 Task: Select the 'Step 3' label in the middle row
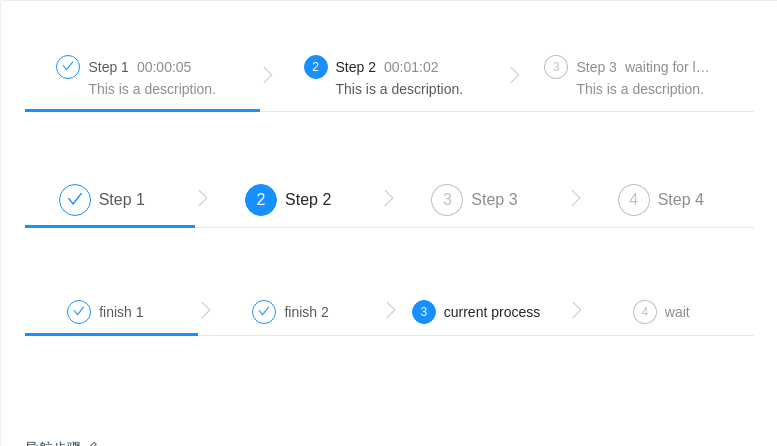pyautogui.click(x=494, y=200)
